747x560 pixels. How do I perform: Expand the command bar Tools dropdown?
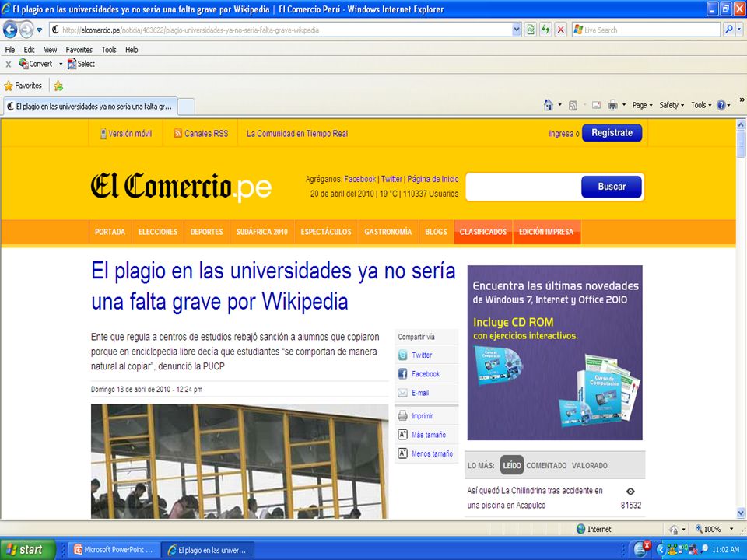pyautogui.click(x=701, y=105)
